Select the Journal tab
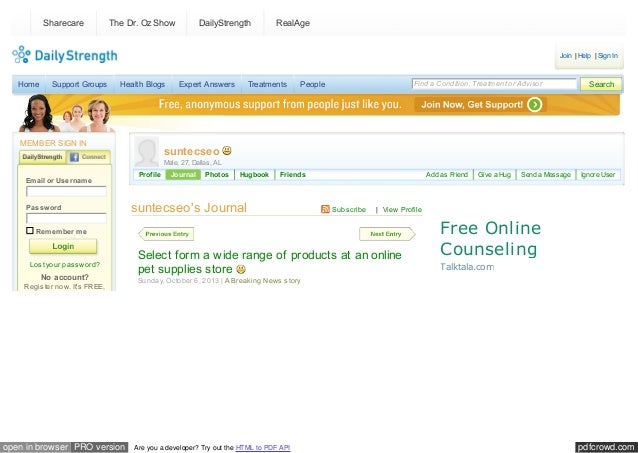This screenshot has height=453, width=638. (x=183, y=175)
